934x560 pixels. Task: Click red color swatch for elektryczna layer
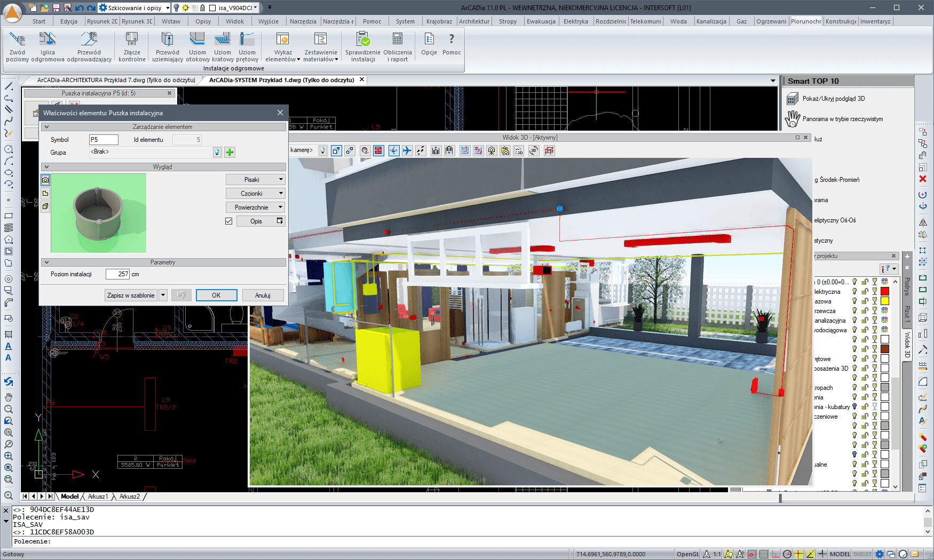coord(885,291)
